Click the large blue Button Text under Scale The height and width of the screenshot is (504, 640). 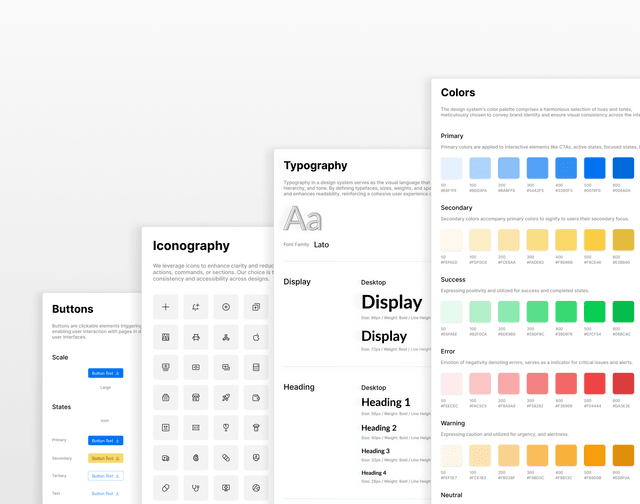[x=105, y=373]
